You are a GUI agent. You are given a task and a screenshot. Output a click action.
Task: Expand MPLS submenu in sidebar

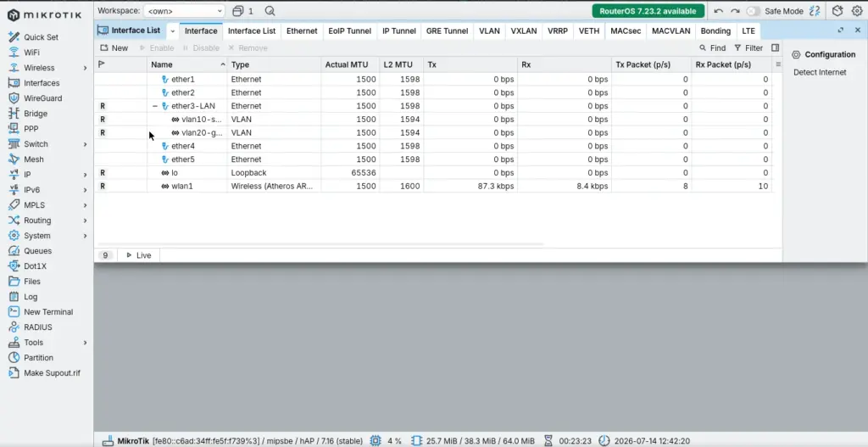pos(86,205)
